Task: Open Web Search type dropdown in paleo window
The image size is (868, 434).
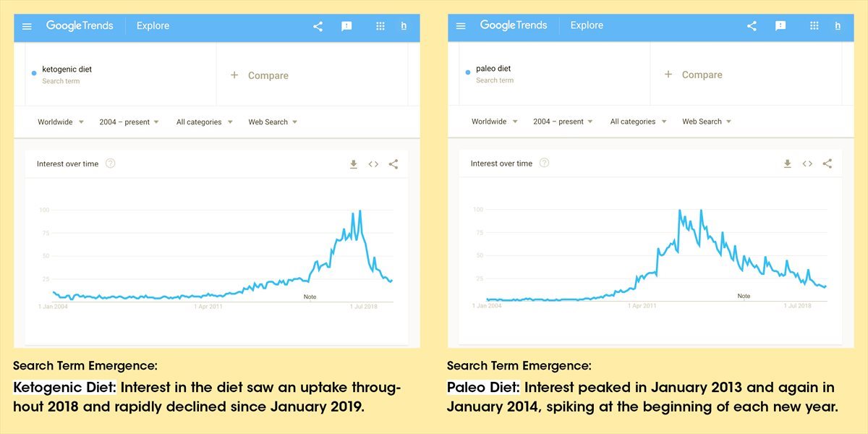Action: pyautogui.click(x=707, y=122)
